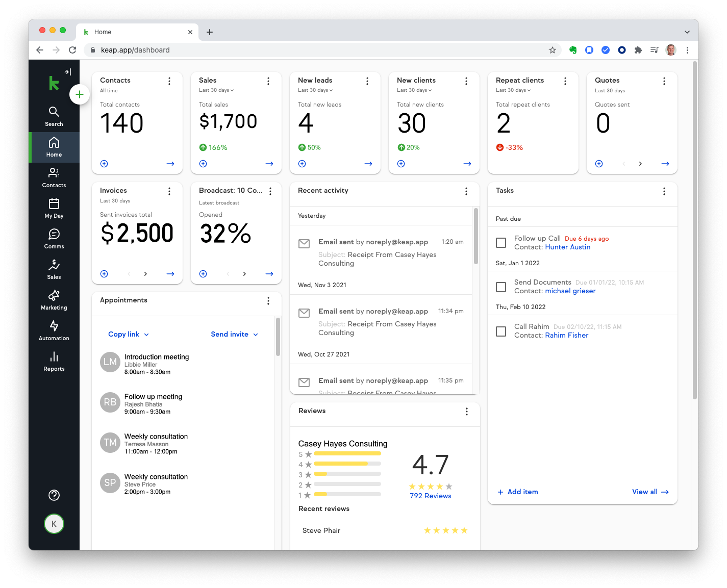
Task: Open the New clients card arrow
Action: [x=467, y=164]
